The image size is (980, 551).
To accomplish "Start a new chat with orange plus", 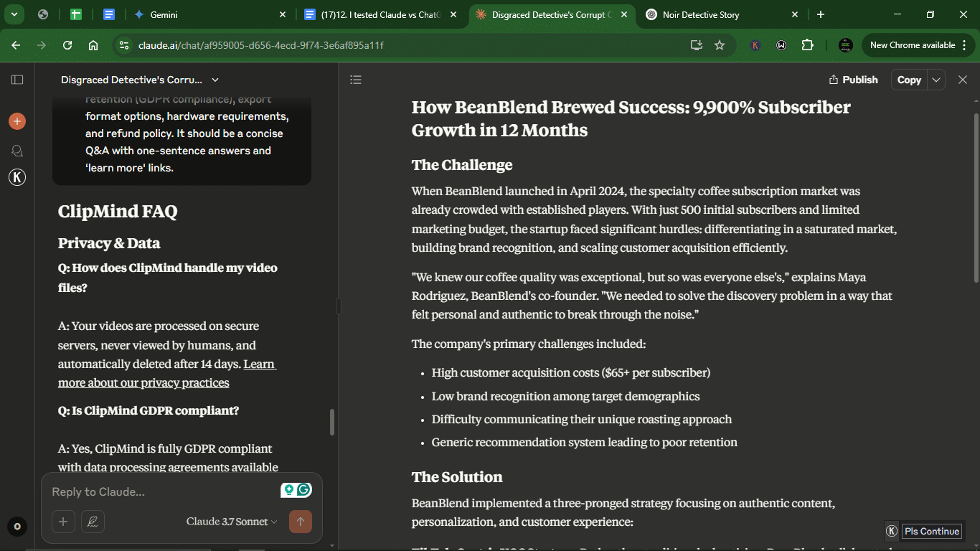I will click(x=17, y=121).
